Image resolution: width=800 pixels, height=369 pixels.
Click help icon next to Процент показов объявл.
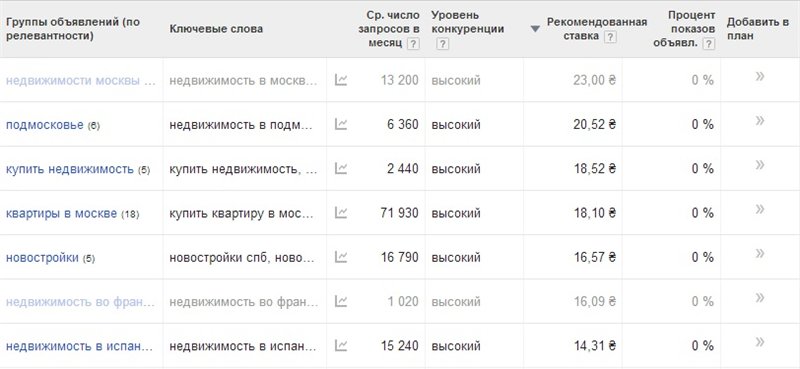708,44
